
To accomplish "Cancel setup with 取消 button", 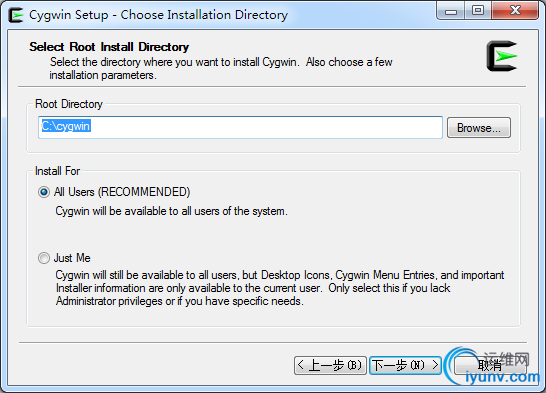I will click(490, 365).
